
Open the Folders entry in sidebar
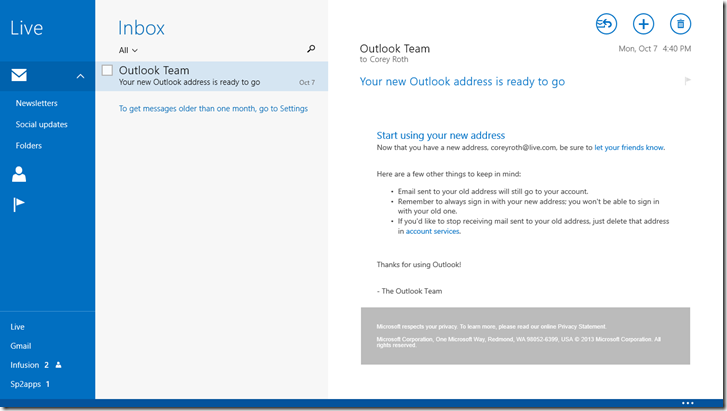[x=29, y=146]
